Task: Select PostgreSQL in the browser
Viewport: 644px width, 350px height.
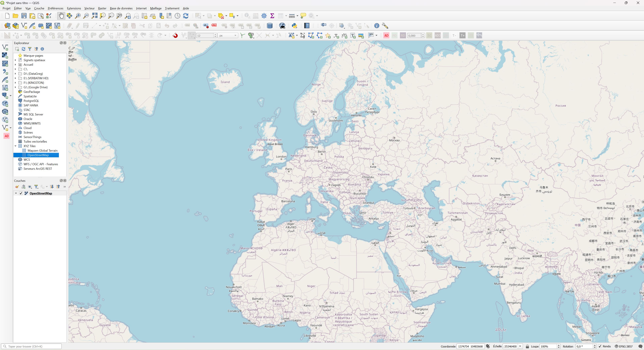Action: pyautogui.click(x=31, y=101)
